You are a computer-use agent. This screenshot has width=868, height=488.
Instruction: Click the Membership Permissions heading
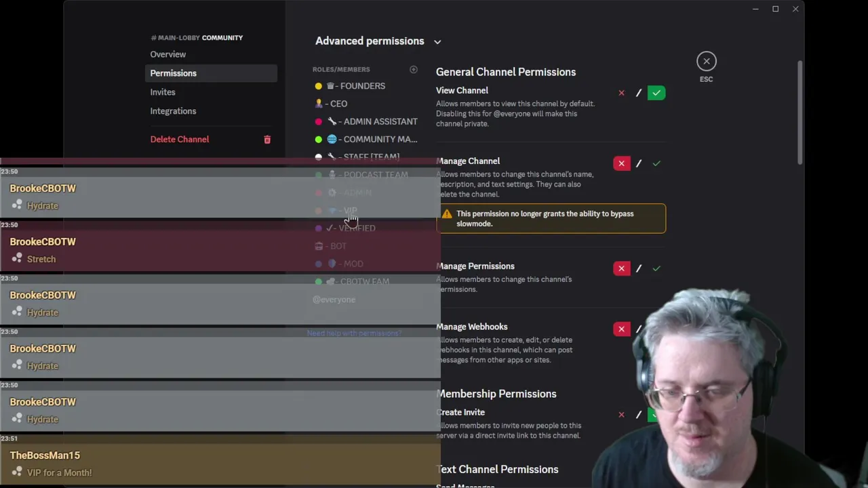point(496,394)
